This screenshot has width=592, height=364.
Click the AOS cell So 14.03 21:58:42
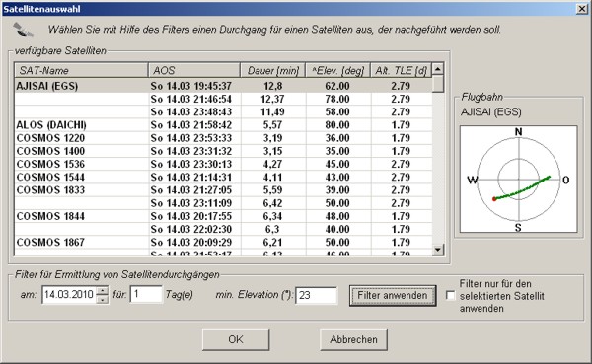pos(191,125)
